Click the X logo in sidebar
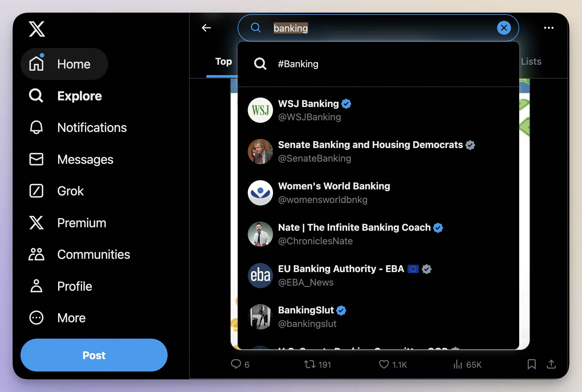The image size is (582, 392). point(37,29)
